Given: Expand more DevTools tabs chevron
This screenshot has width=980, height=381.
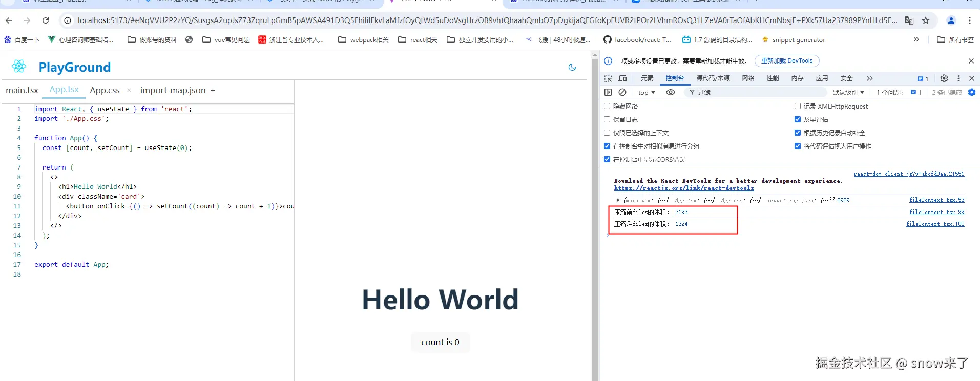Looking at the screenshot, I should tap(869, 78).
